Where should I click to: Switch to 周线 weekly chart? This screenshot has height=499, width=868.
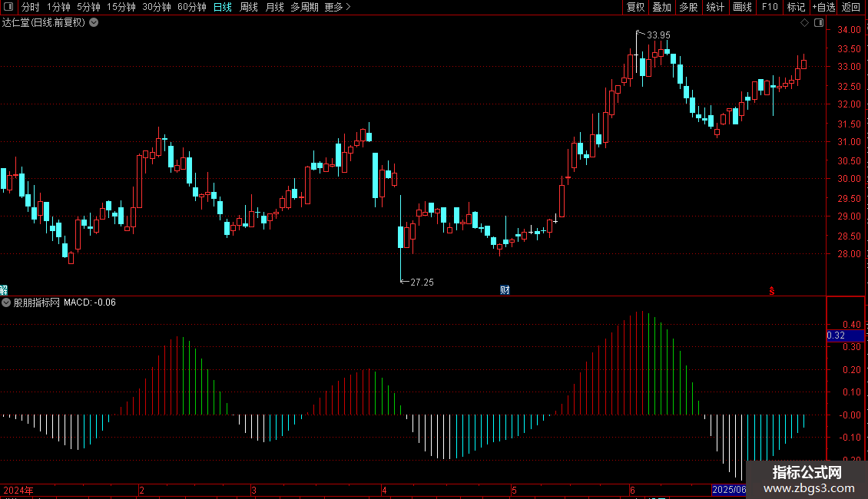point(249,7)
